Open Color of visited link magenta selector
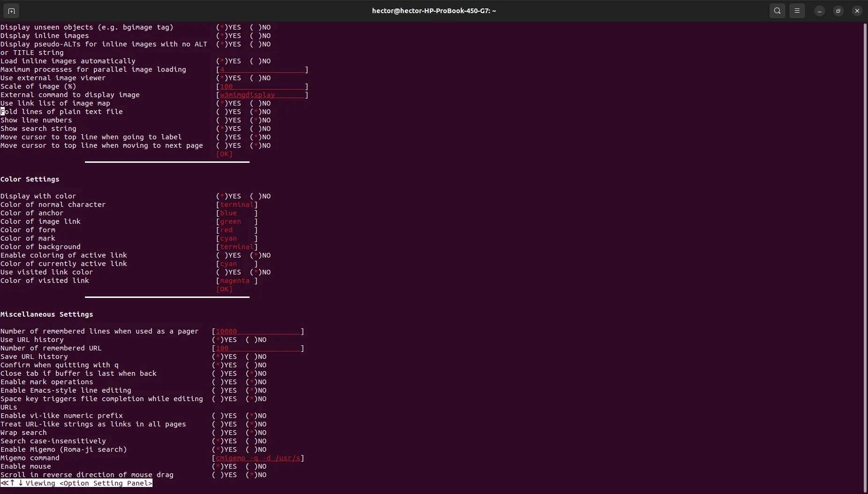Screen dimensions: 868x494 [x=237, y=281]
